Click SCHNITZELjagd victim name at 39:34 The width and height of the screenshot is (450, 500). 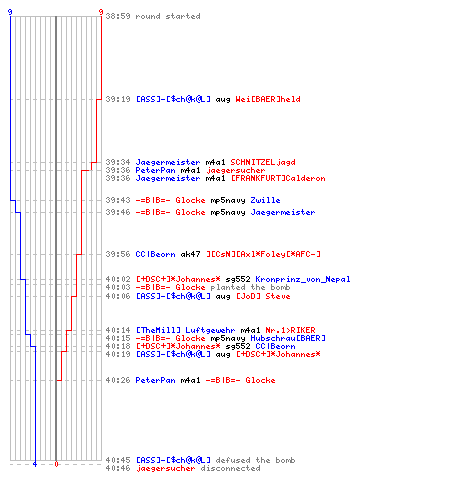[263, 162]
